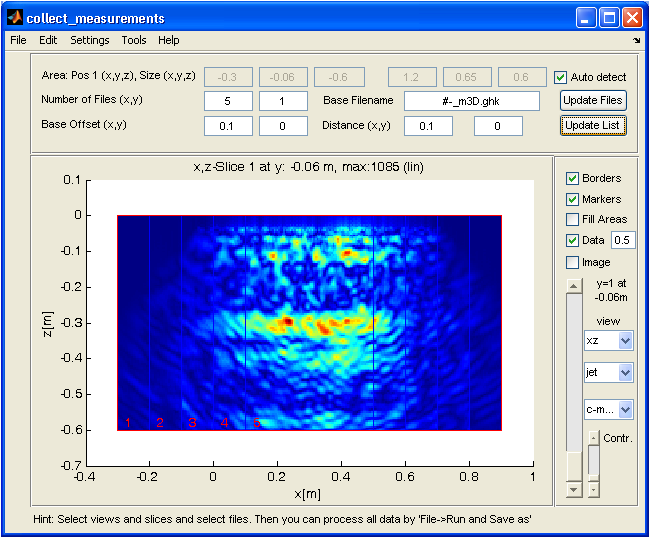Click the Contr. slider thumb
650x538 pixels.
(x=594, y=480)
